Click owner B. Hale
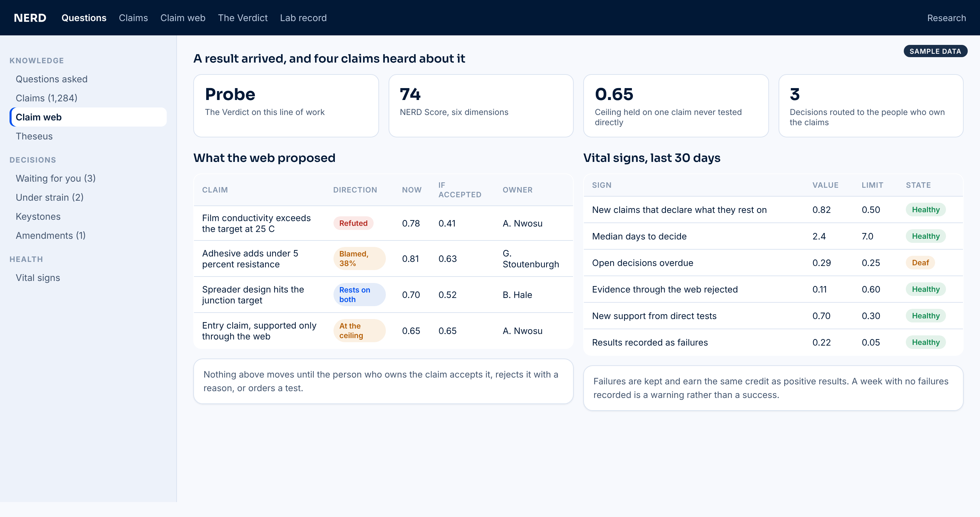 [517, 295]
